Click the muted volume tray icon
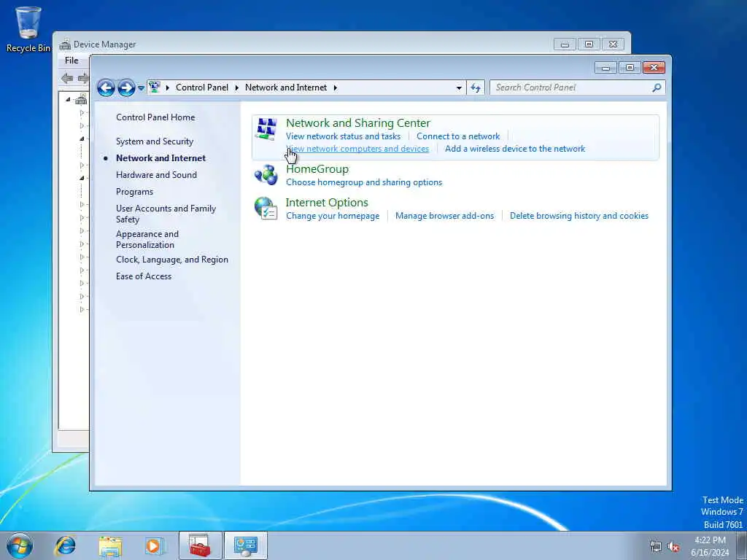747x560 pixels. tap(673, 546)
